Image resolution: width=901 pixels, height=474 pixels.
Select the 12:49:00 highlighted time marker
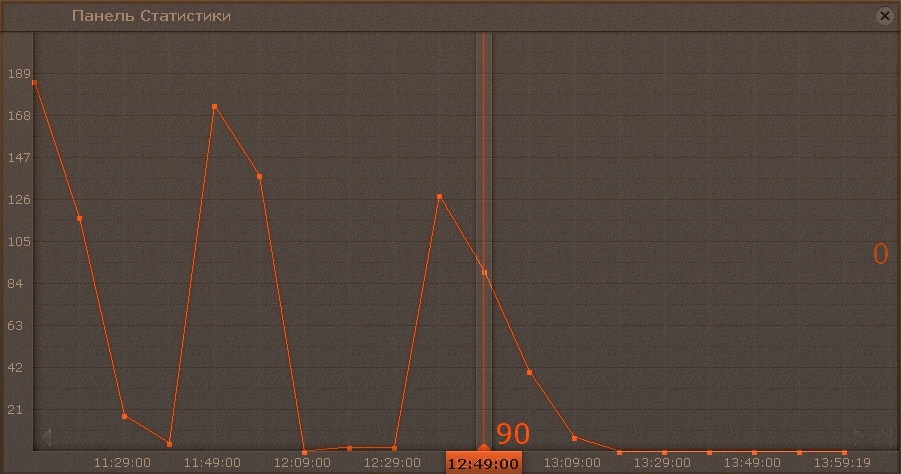point(483,463)
